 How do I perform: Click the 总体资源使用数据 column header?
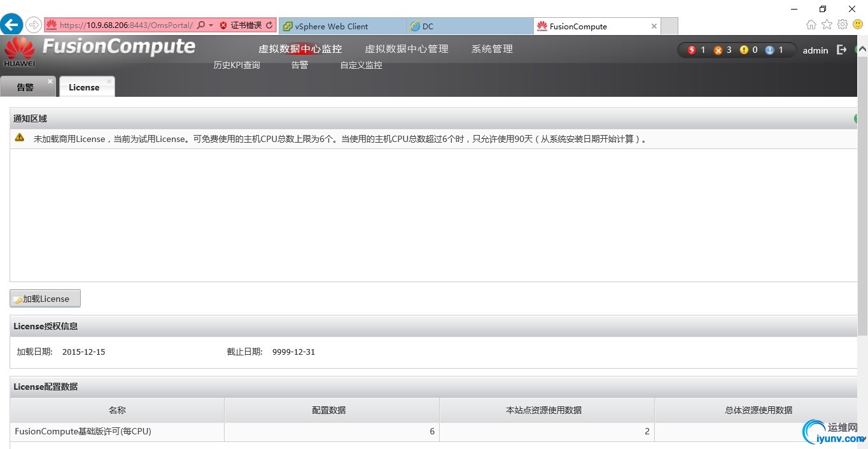pyautogui.click(x=755, y=410)
